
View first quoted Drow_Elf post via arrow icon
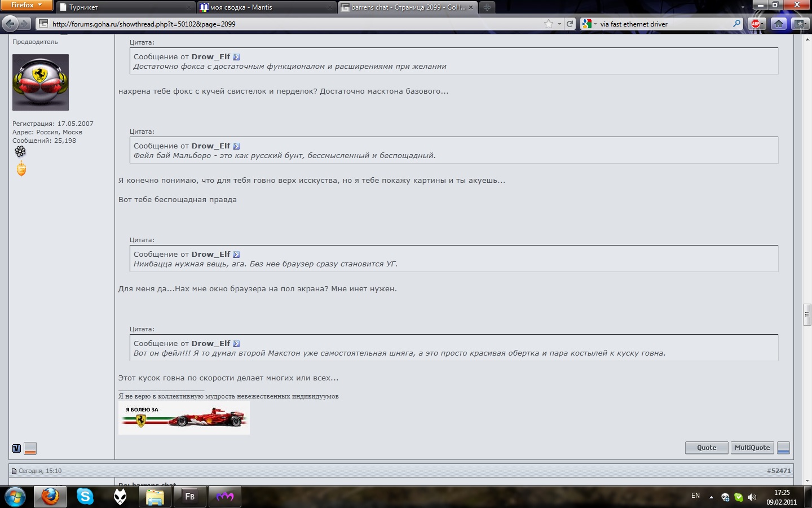(236, 57)
